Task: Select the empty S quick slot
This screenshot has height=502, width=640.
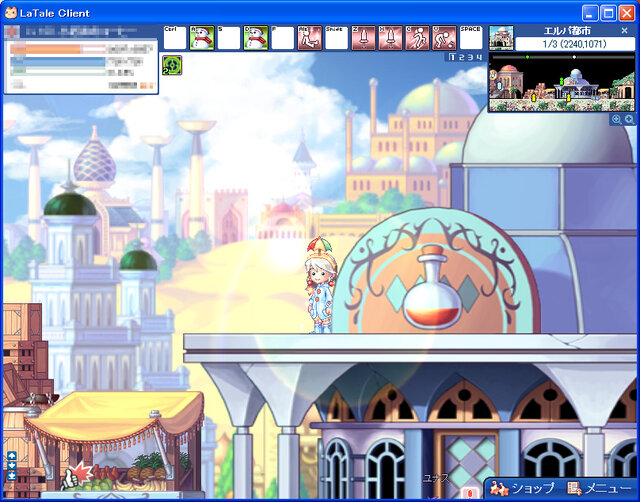Action: click(x=229, y=38)
